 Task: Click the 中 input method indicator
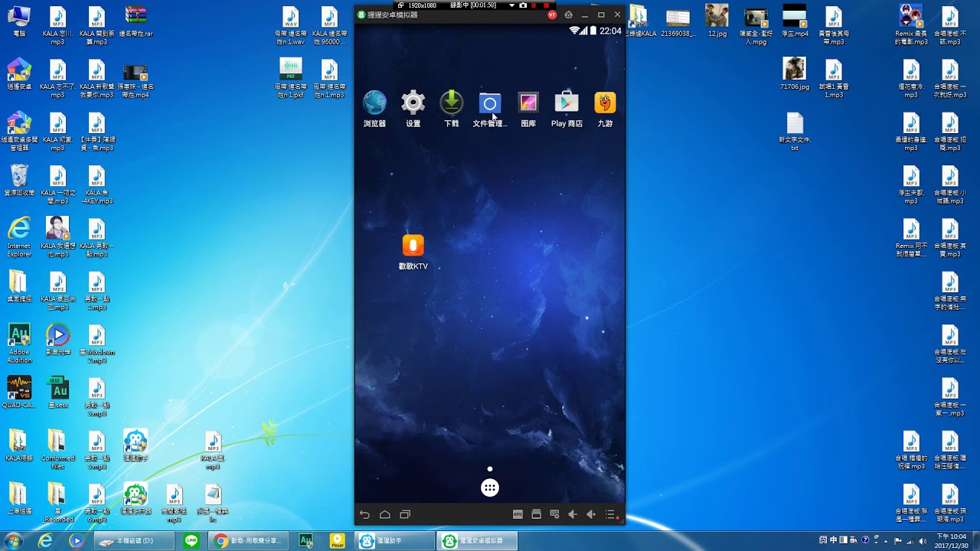[x=833, y=540]
